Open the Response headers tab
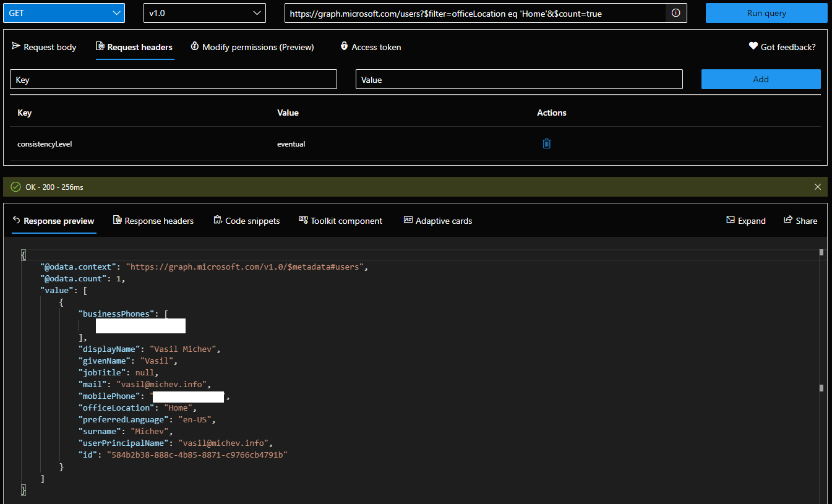The width and height of the screenshot is (832, 504). pos(153,221)
